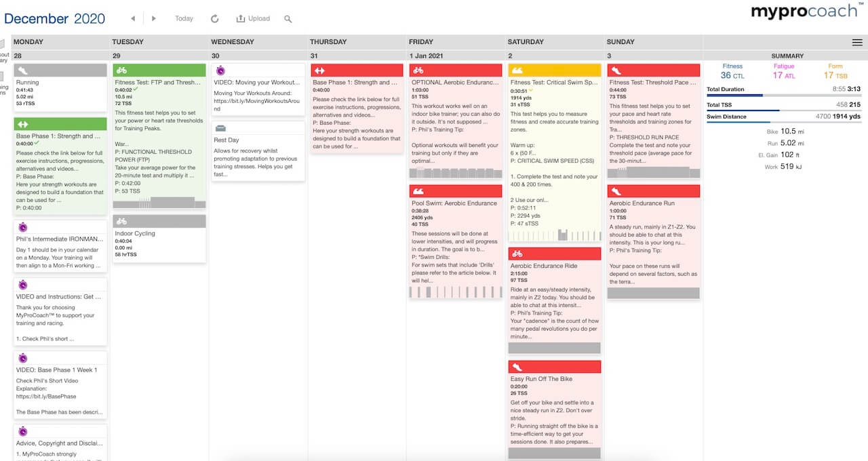Open Tuesday's Fitness Test FTP bike workout
Viewport: 868px width, 461px height.
159,136
